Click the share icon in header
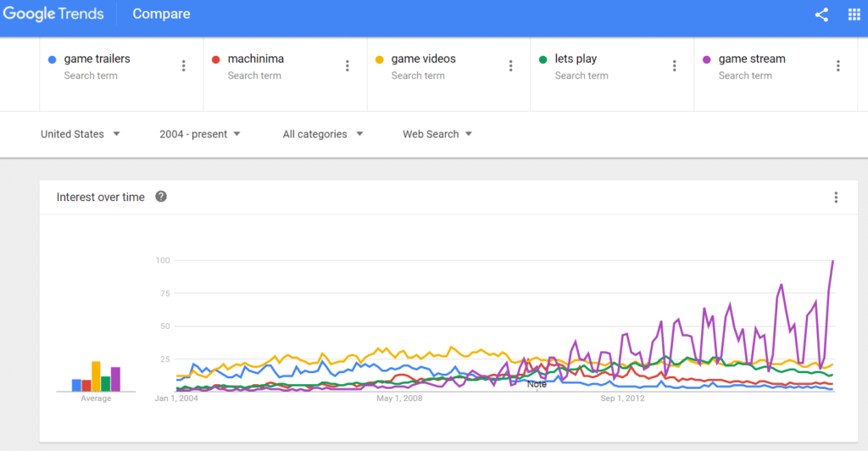The image size is (868, 451). (821, 14)
